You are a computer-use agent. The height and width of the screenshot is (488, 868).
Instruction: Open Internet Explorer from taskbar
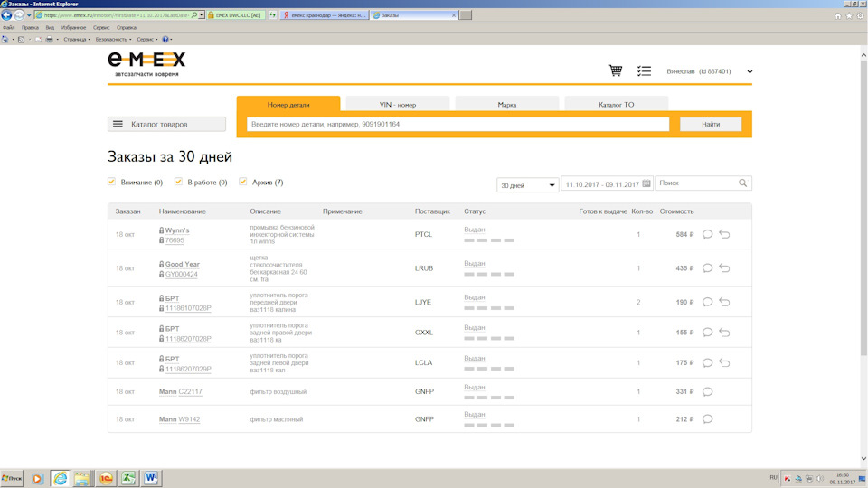point(61,478)
